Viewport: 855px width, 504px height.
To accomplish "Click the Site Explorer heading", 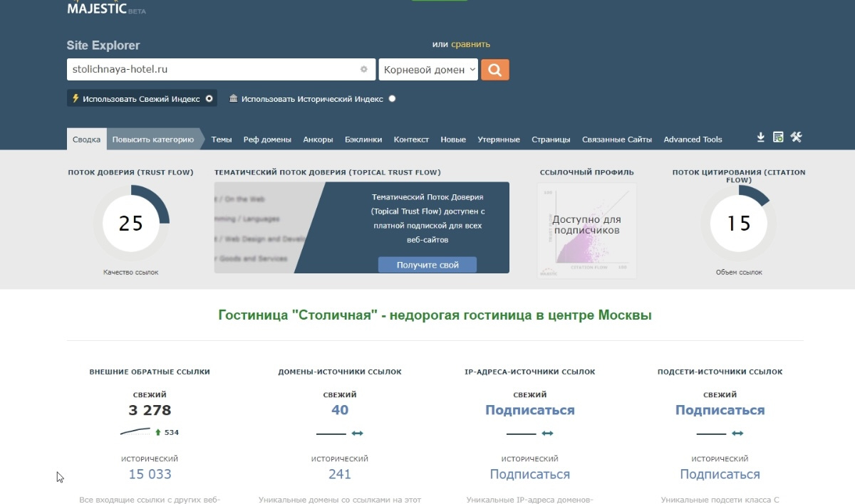I will (x=103, y=45).
